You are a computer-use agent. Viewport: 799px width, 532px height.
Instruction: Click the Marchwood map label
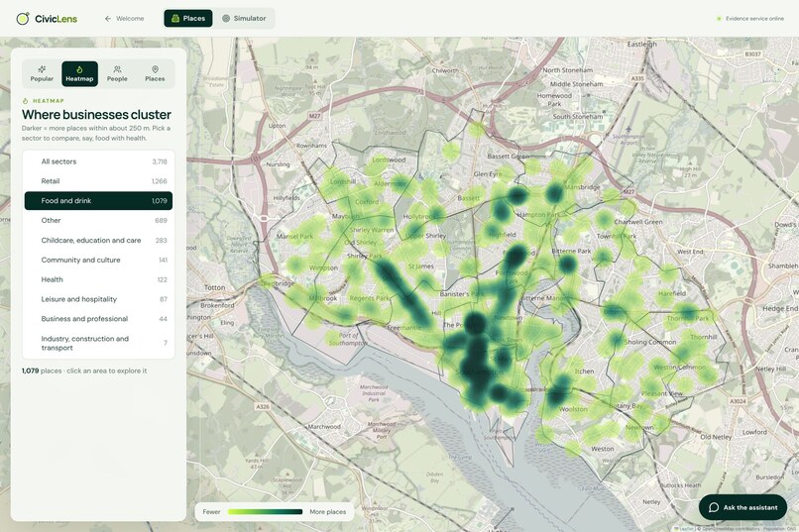tap(324, 427)
